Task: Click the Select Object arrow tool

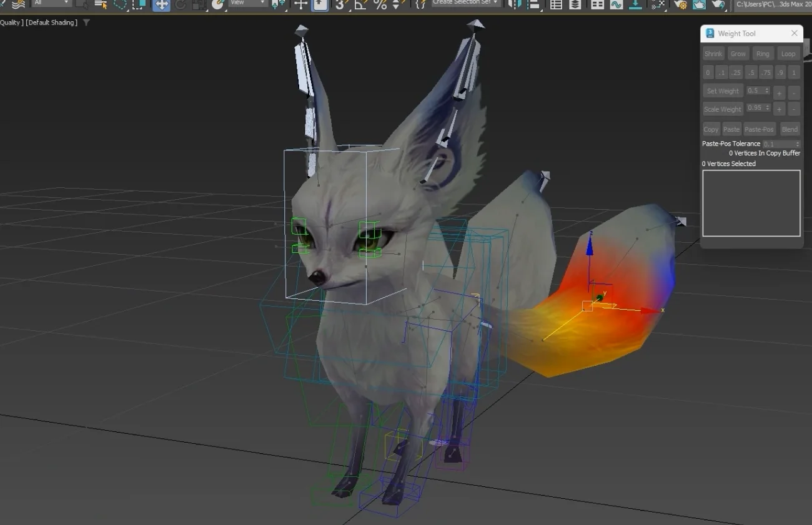Action: coord(81,4)
